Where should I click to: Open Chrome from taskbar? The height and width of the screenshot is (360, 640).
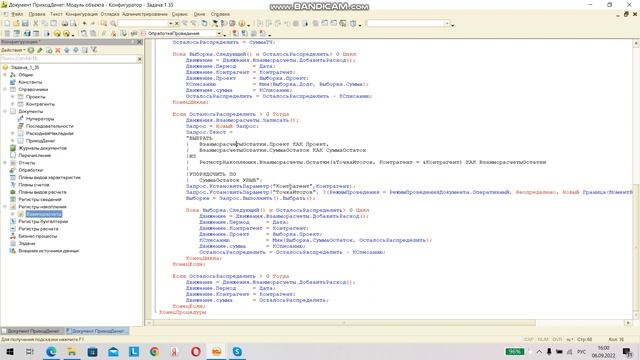154,351
